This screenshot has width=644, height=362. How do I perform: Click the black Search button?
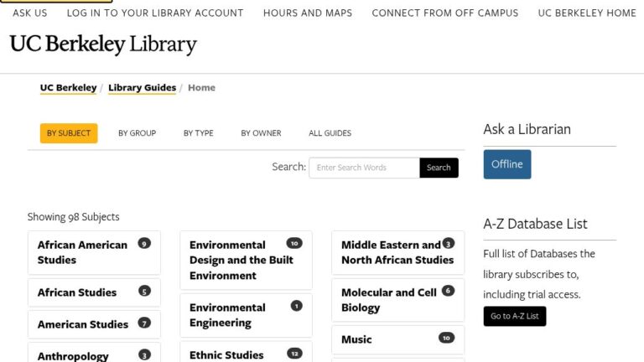click(439, 168)
